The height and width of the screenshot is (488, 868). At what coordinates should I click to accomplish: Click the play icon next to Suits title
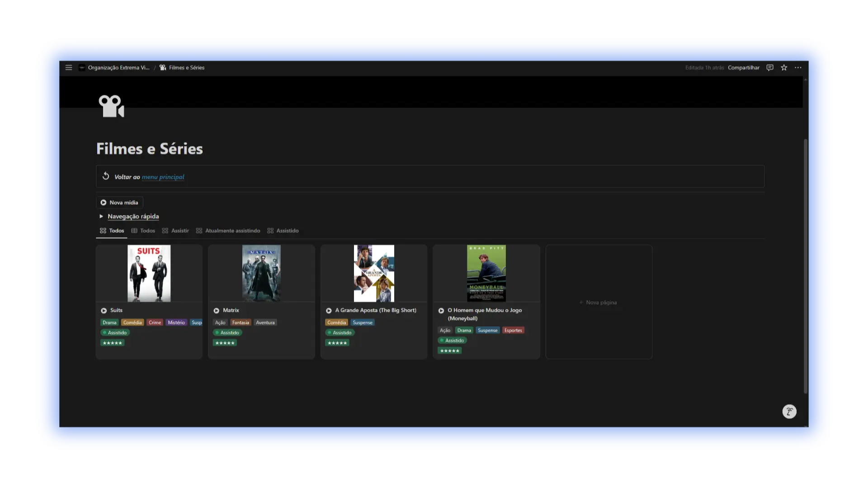104,310
